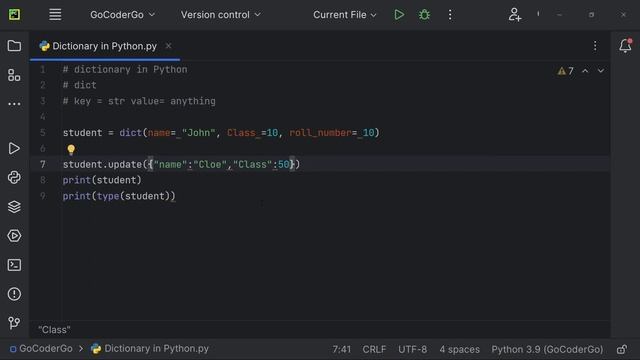
Task: Click roll_number argument on line 5
Action: coord(320,133)
